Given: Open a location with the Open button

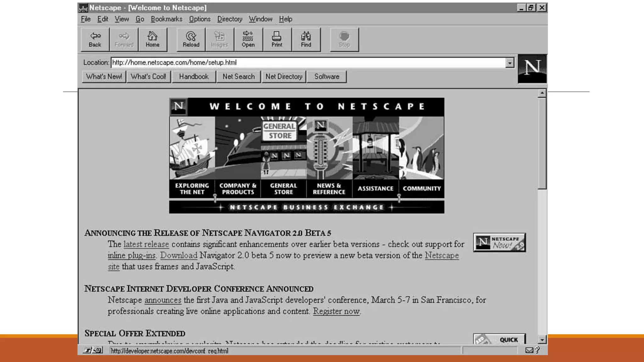Looking at the screenshot, I should [x=248, y=39].
